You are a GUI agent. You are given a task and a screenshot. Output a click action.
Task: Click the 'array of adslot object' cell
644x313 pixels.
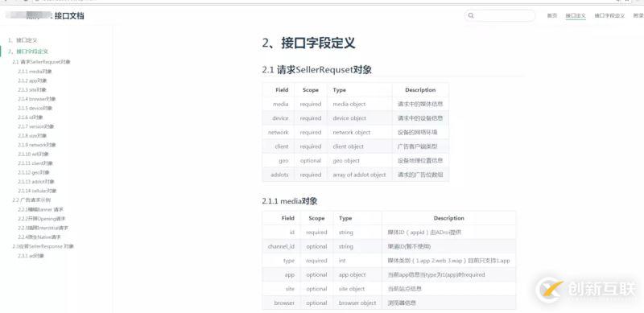pyautogui.click(x=359, y=175)
